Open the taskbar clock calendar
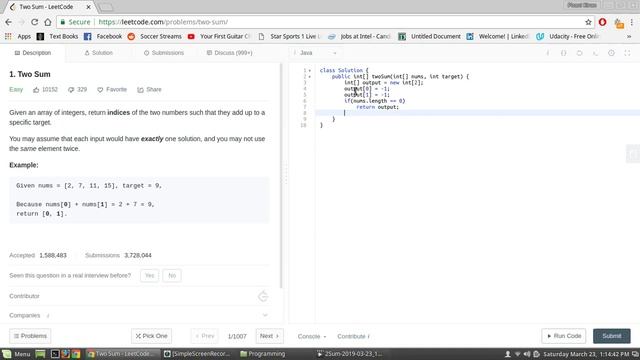This screenshot has height=360, width=640. coord(586,354)
